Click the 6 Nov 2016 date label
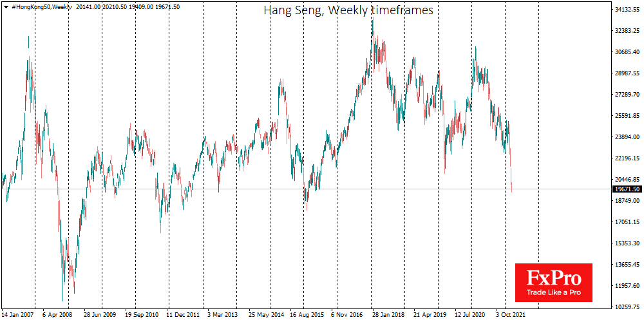The image size is (644, 322). pos(348,316)
